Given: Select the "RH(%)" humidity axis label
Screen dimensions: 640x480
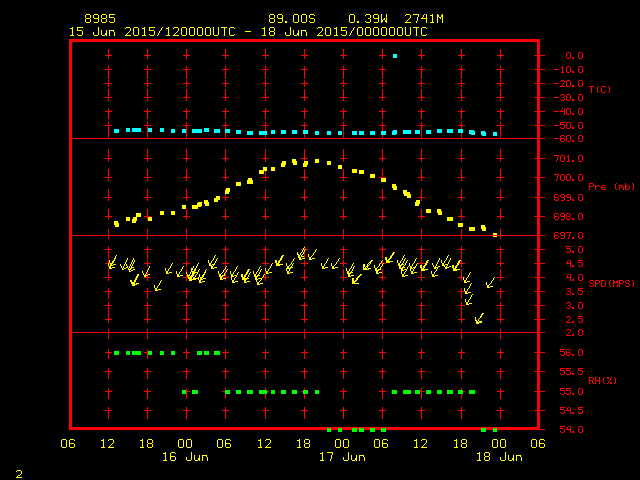Looking at the screenshot, I should point(602,381).
